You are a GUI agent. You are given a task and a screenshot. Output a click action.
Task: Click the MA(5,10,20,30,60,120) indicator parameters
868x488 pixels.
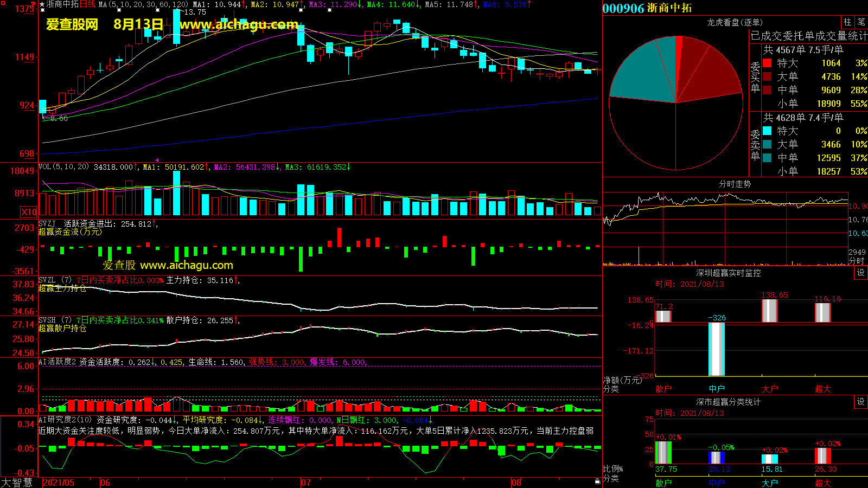(143, 4)
